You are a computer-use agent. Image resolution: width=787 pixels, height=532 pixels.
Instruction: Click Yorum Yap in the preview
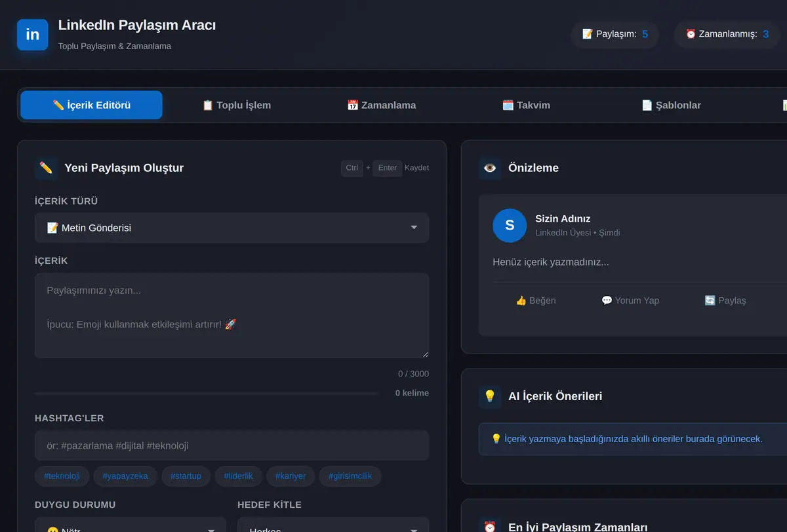click(x=630, y=300)
